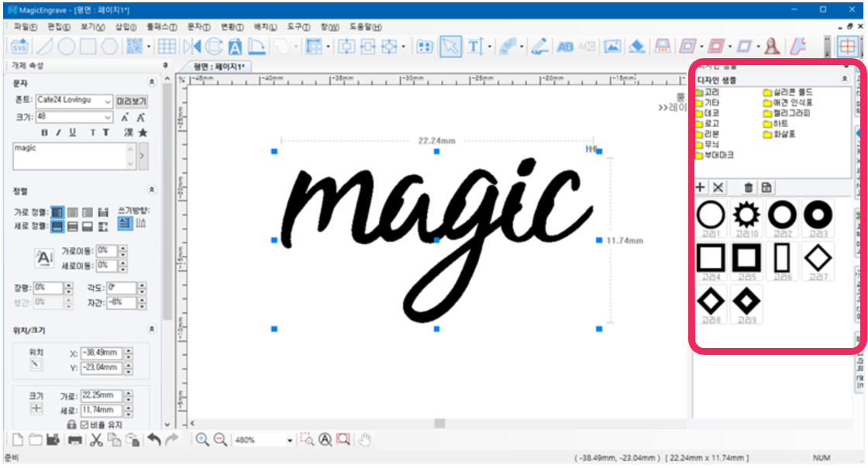Enable the 비율 유지 checkbox

click(84, 425)
